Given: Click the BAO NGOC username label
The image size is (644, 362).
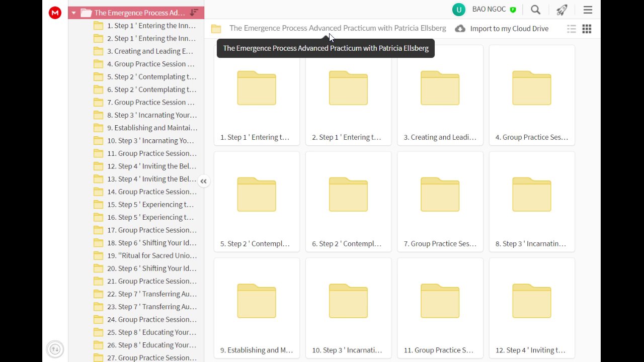Looking at the screenshot, I should coord(489,10).
